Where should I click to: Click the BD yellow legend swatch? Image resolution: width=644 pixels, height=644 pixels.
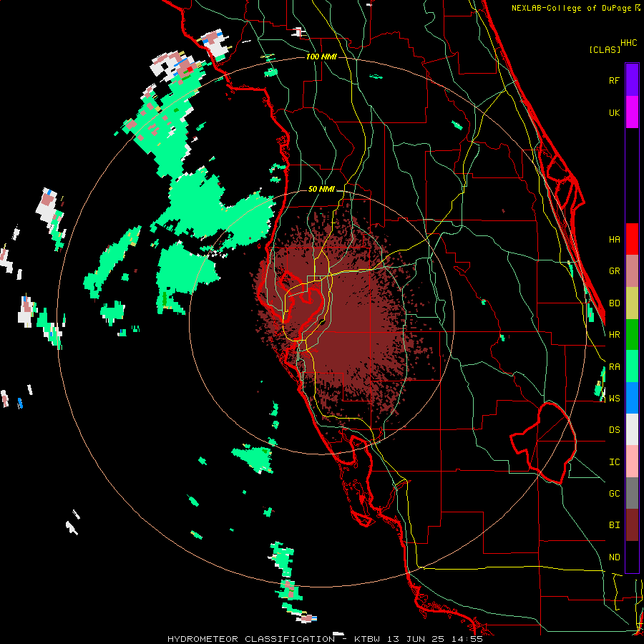coord(632,303)
